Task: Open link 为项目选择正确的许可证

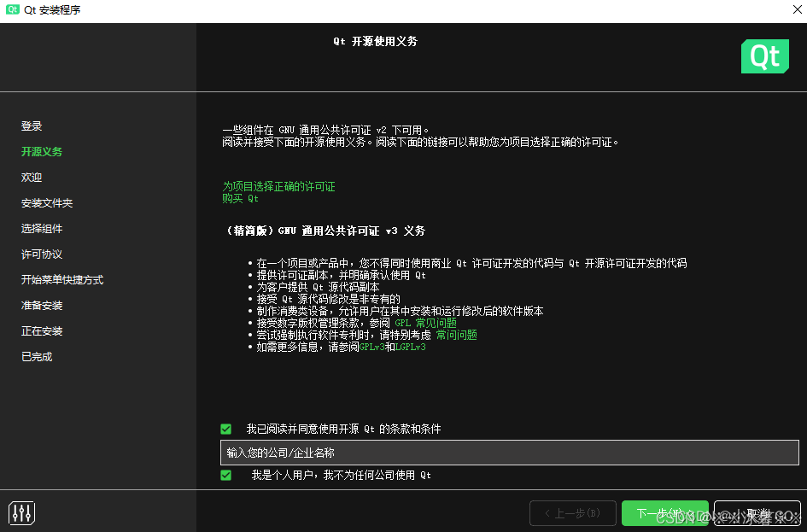Action: (278, 186)
